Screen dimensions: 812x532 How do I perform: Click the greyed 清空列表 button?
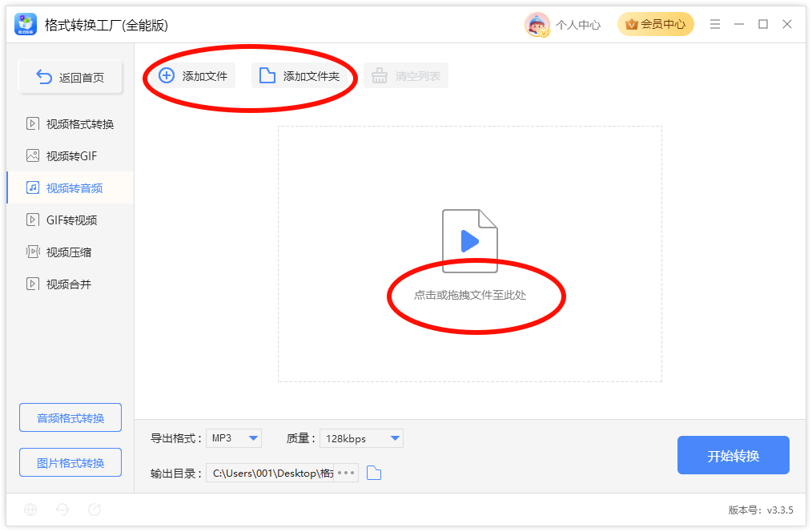pos(406,75)
